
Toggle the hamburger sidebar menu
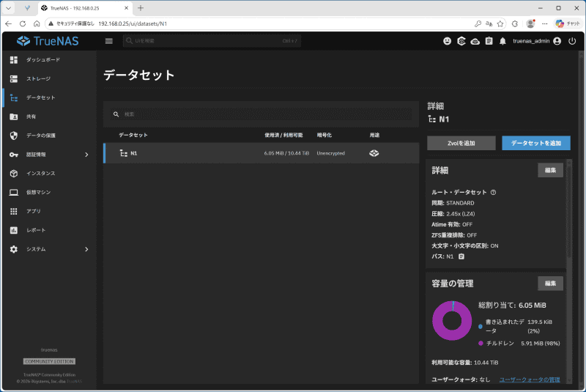click(108, 41)
